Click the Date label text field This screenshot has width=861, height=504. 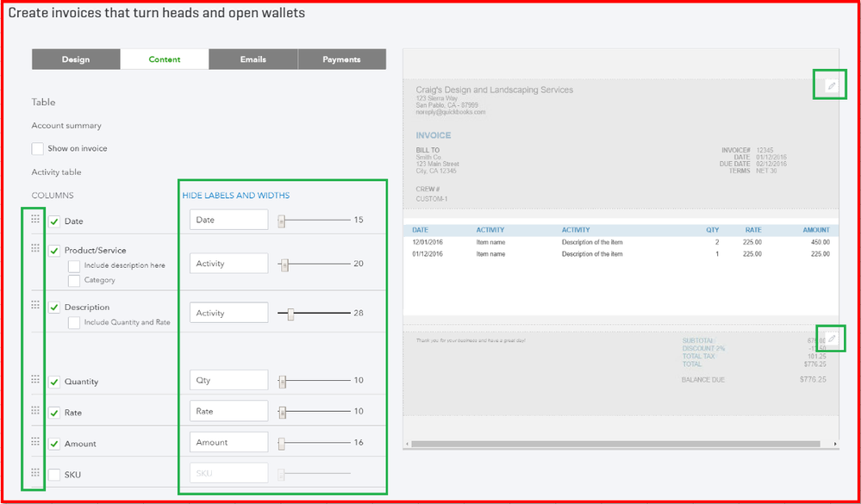229,220
